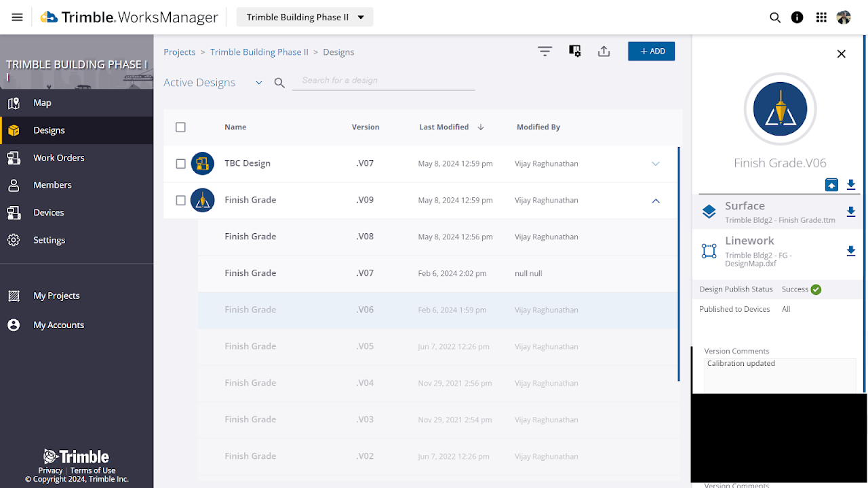Select the Finish Grade .V07 row

(438, 274)
